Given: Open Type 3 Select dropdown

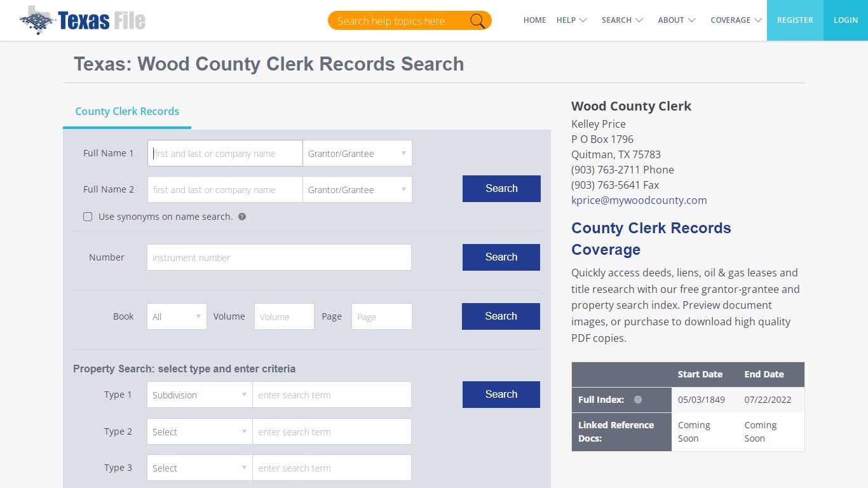Looking at the screenshot, I should point(200,468).
